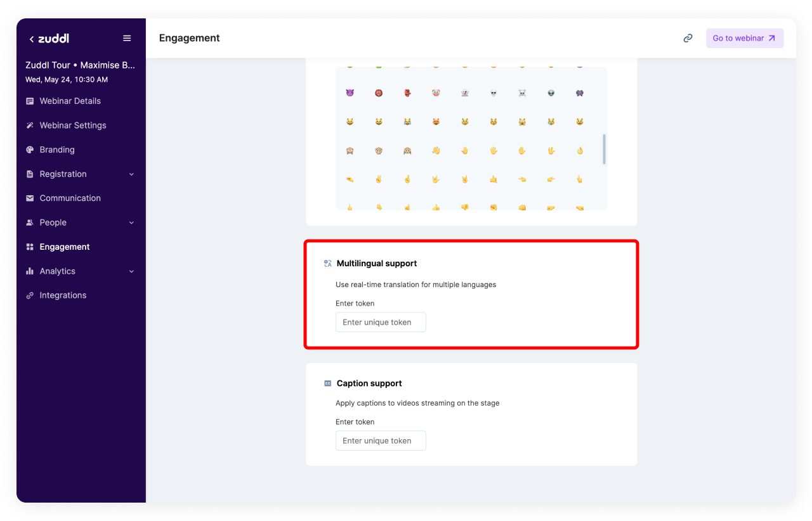Focus the Multilingual support token field

click(x=381, y=322)
